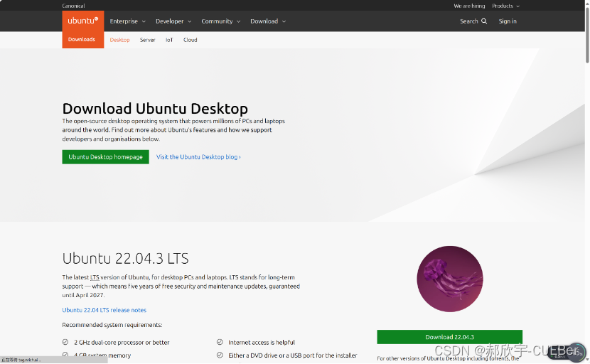This screenshot has width=590, height=364.
Task: Click the Recommended system requirements text
Action: pyautogui.click(x=112, y=325)
